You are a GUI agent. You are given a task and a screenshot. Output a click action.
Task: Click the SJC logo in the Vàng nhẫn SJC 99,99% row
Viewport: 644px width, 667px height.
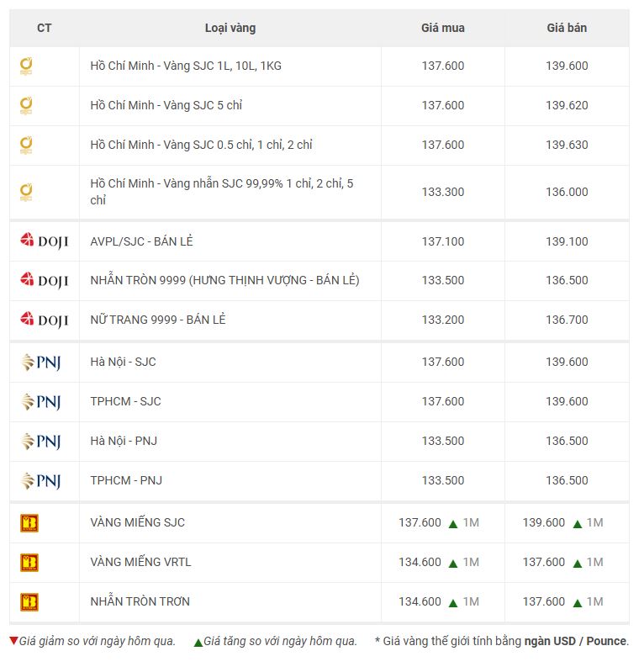point(26,192)
